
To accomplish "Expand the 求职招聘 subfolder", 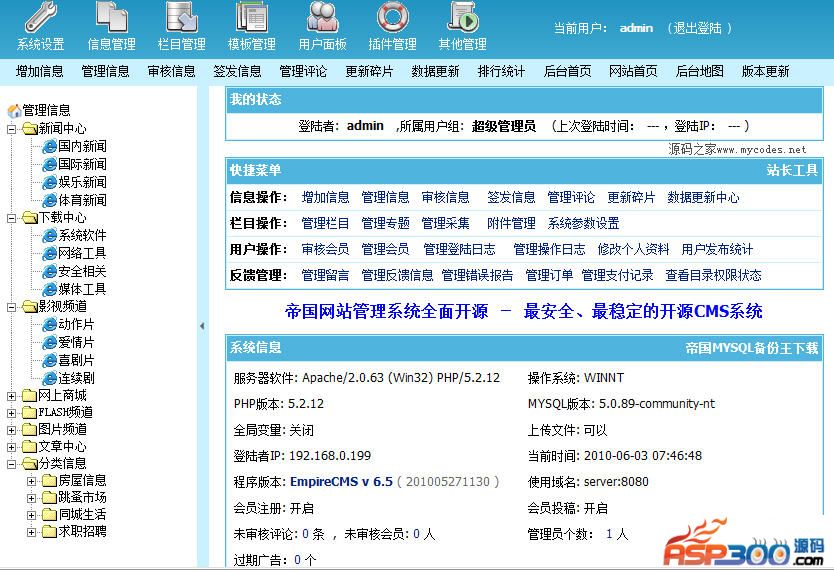I will [x=31, y=532].
